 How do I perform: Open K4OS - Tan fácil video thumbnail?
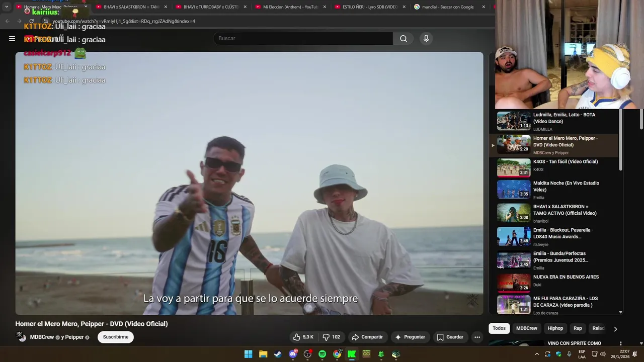click(x=514, y=168)
